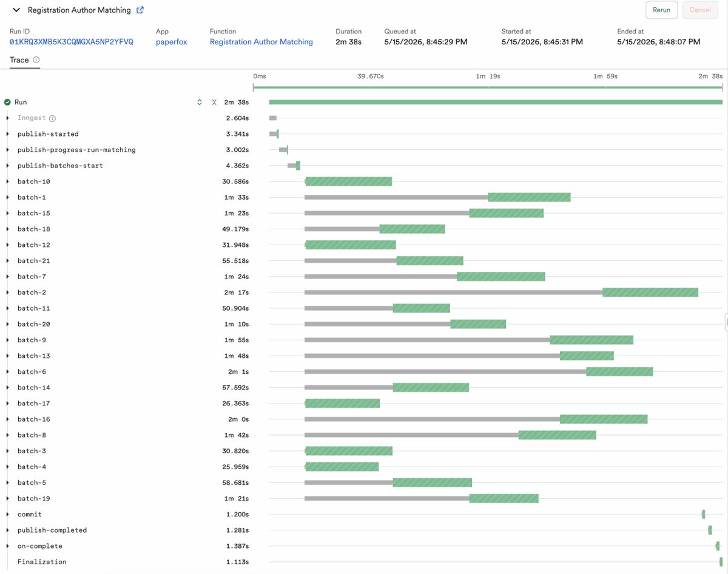Click the 1m 19s tick on timeline ruler
Viewport: 728px width, 574px height.
tap(488, 76)
